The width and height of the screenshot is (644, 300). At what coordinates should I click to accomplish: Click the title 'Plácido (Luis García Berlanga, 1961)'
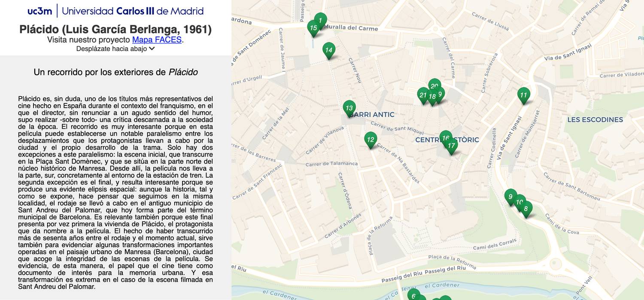click(115, 29)
